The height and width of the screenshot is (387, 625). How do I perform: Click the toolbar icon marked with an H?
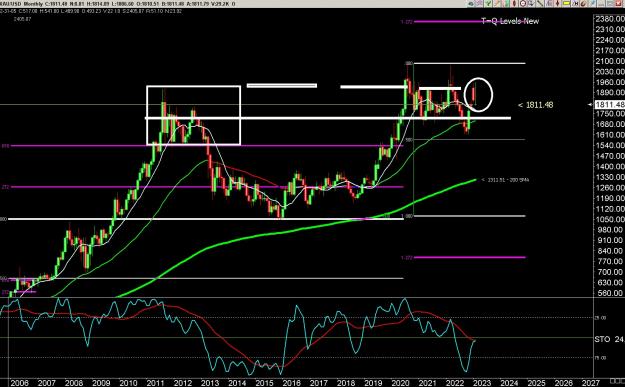[x=576, y=4]
